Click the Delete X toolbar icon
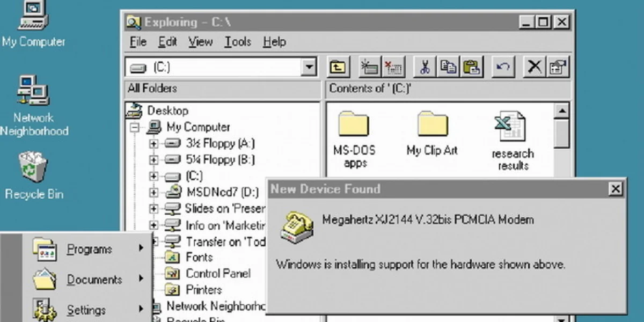 (534, 67)
